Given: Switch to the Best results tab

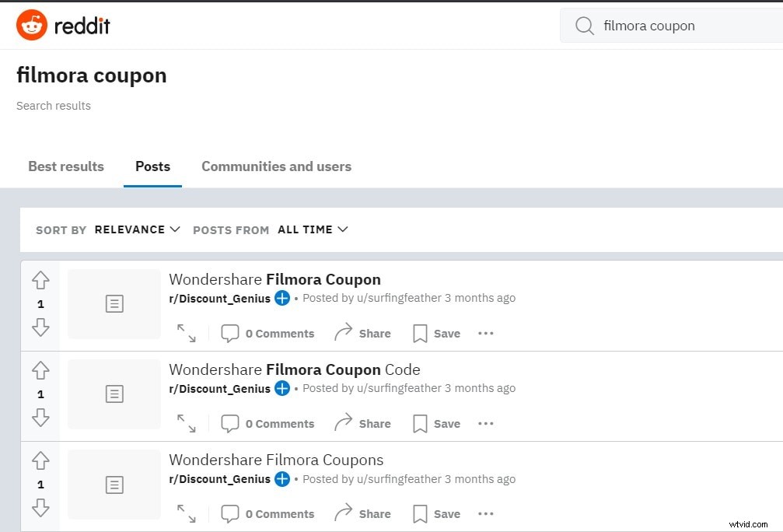Looking at the screenshot, I should click(x=66, y=166).
